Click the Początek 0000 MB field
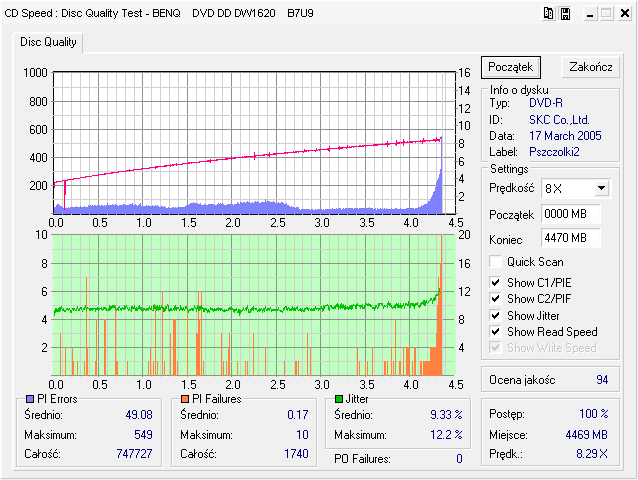The image size is (638, 480). pos(570,214)
